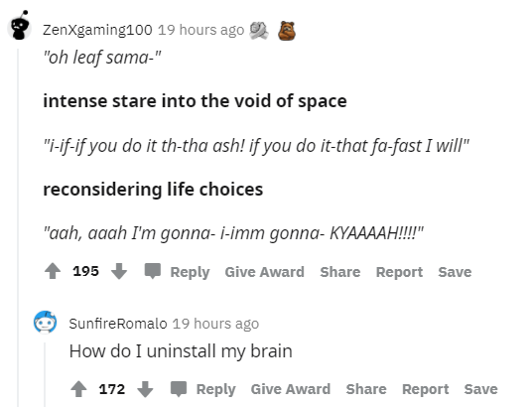
Task: Open SunfireRomalo's username link
Action: [118, 324]
